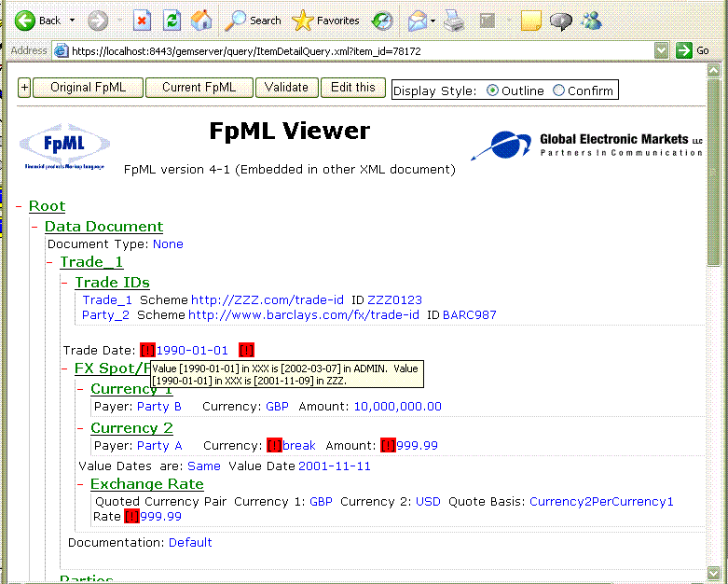728x584 pixels.
Task: Click the Value Date 2001-11-11
Action: click(335, 466)
